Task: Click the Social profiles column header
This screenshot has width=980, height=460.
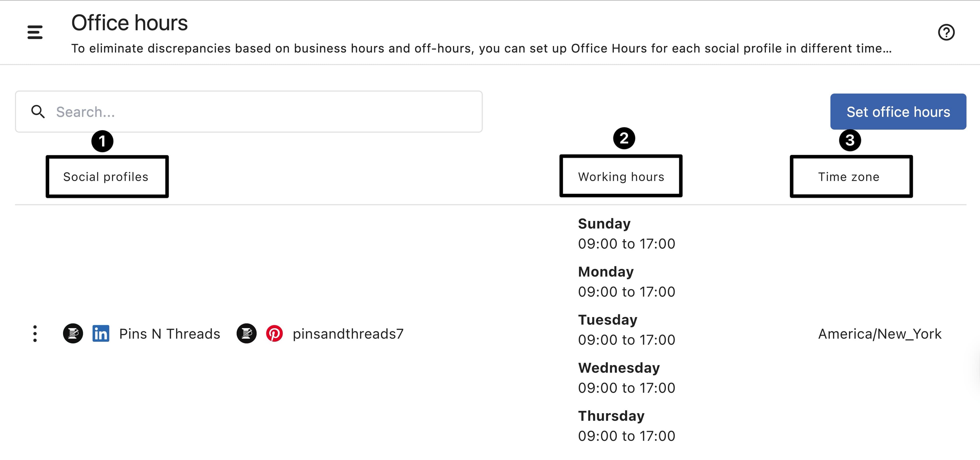Action: click(106, 177)
